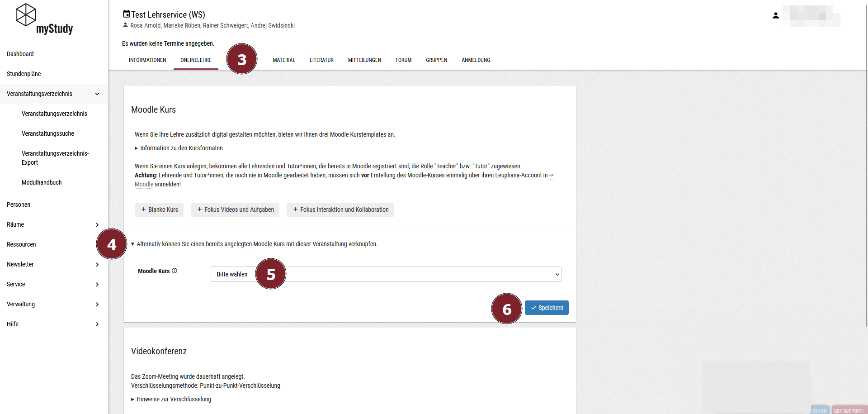The width and height of the screenshot is (868, 414).
Task: Click the calendar icon beside Test Lehrservice
Action: click(127, 14)
